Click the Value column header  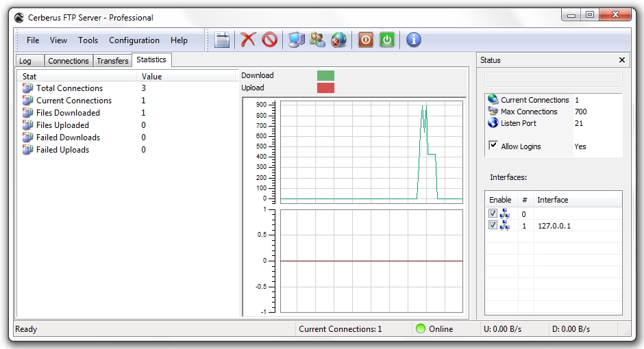coord(187,76)
